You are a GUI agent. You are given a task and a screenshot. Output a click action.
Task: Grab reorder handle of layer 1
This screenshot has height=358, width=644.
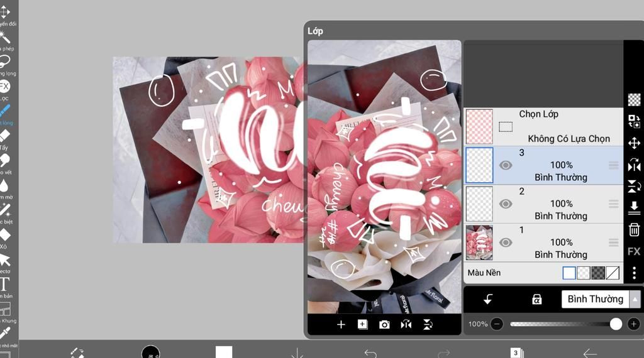614,242
